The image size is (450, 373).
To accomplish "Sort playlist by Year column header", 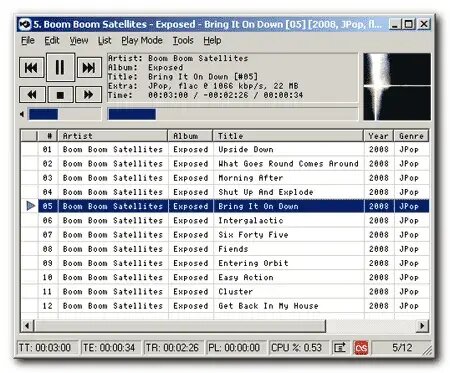I will coord(379,136).
